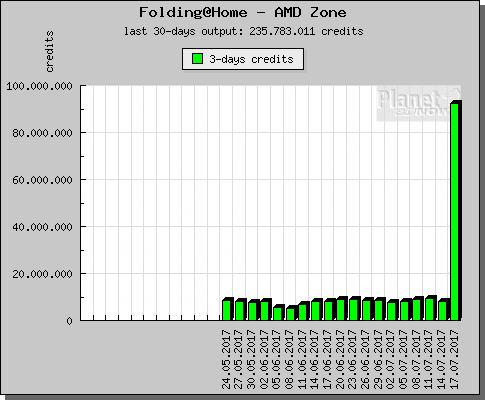Click the green bar above 11.07.2017
Viewport: 485px width, 400px height.
(429, 309)
